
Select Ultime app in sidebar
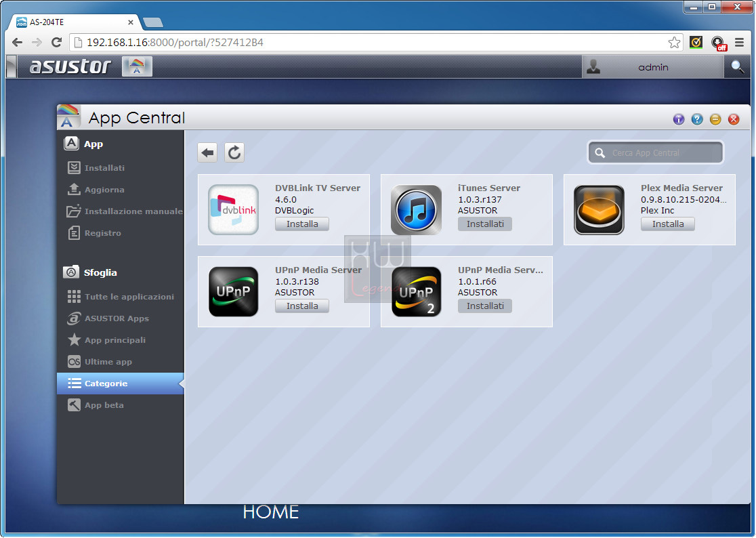121,362
